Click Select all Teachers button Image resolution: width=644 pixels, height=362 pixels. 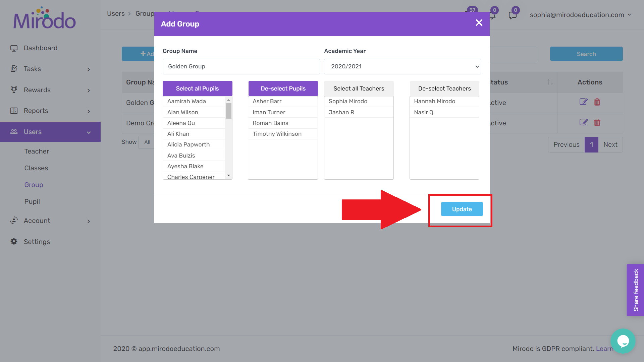[359, 88]
